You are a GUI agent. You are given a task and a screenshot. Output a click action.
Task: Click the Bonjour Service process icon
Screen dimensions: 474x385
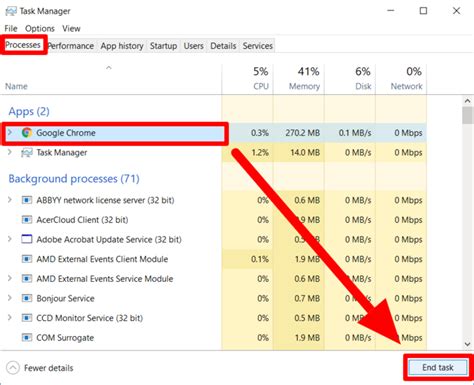pos(27,298)
